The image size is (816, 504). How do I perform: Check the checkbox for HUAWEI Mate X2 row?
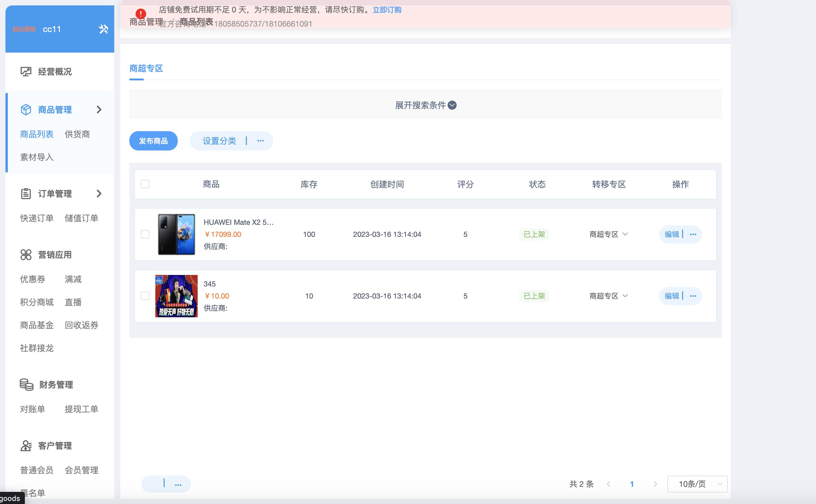(145, 234)
